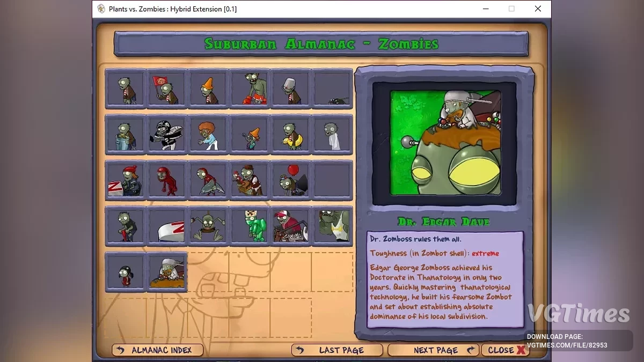Select the Bungee Zombie entry
The image size is (644, 362).
coord(208,226)
